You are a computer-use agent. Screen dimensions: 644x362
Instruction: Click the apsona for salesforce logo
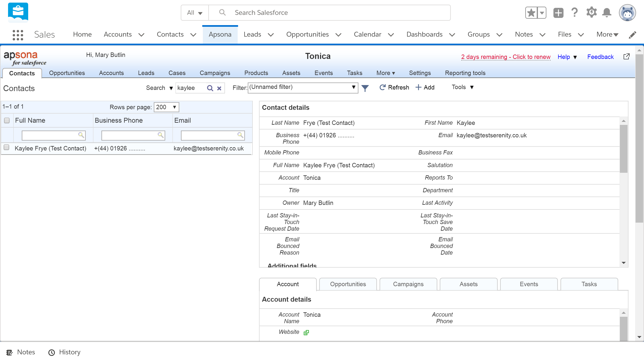click(x=25, y=59)
